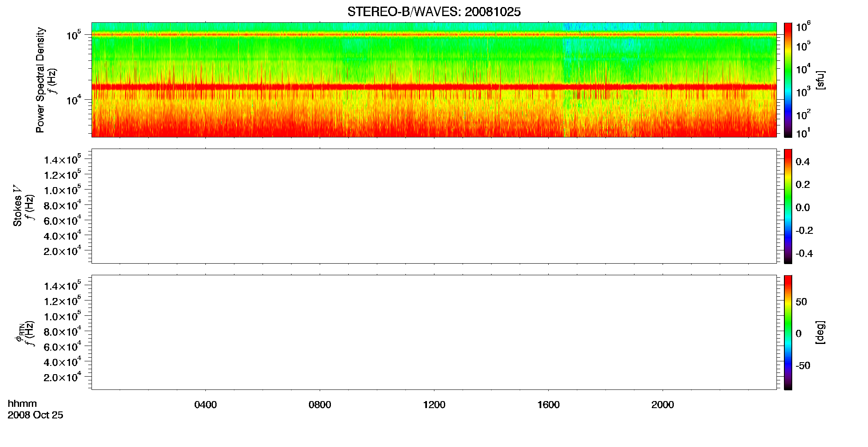
Task: Click the [sfu] unit label
Action: (x=820, y=80)
